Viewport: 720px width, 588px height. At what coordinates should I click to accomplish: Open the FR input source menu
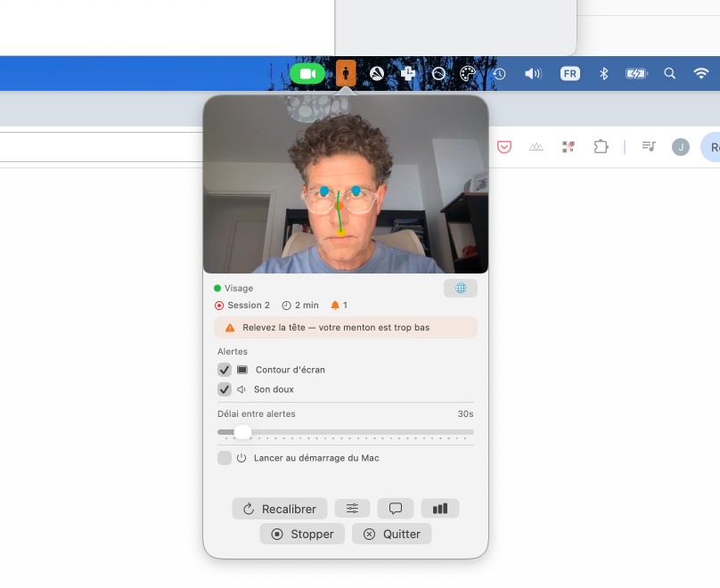[x=569, y=73]
